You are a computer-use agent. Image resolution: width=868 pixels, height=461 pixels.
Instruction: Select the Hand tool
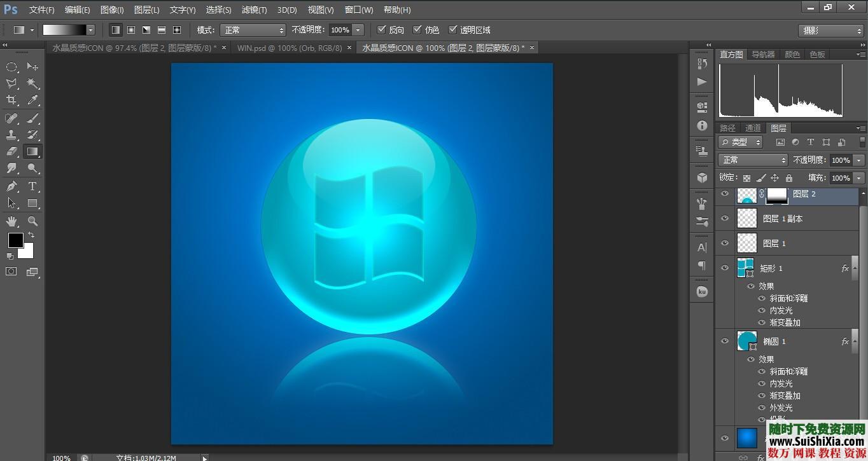click(x=11, y=221)
